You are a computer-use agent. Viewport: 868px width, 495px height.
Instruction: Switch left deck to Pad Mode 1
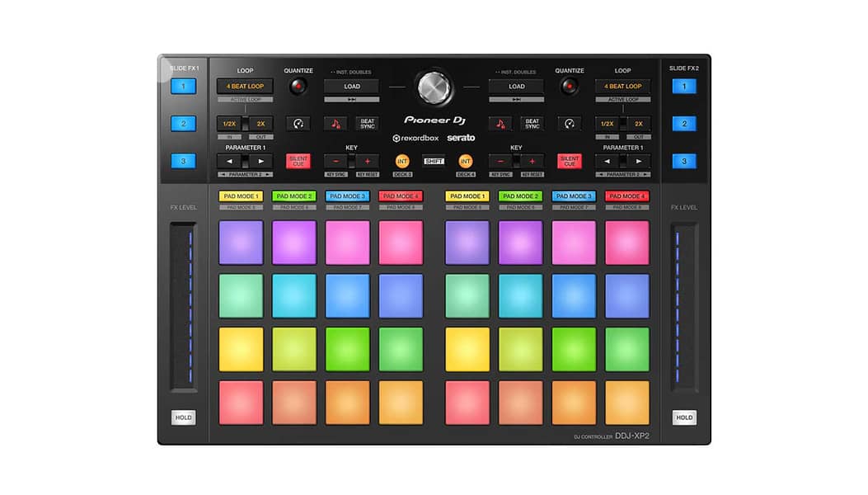click(x=241, y=196)
